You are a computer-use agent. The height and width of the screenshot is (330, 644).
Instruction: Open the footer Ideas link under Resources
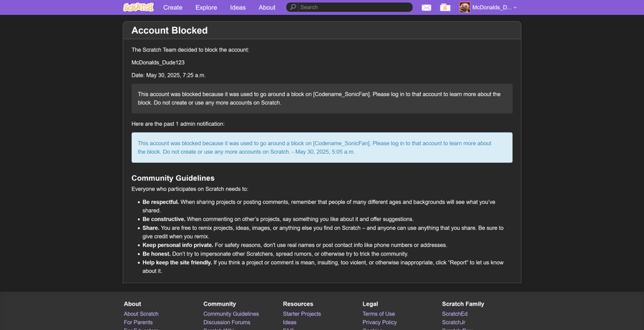click(x=290, y=323)
